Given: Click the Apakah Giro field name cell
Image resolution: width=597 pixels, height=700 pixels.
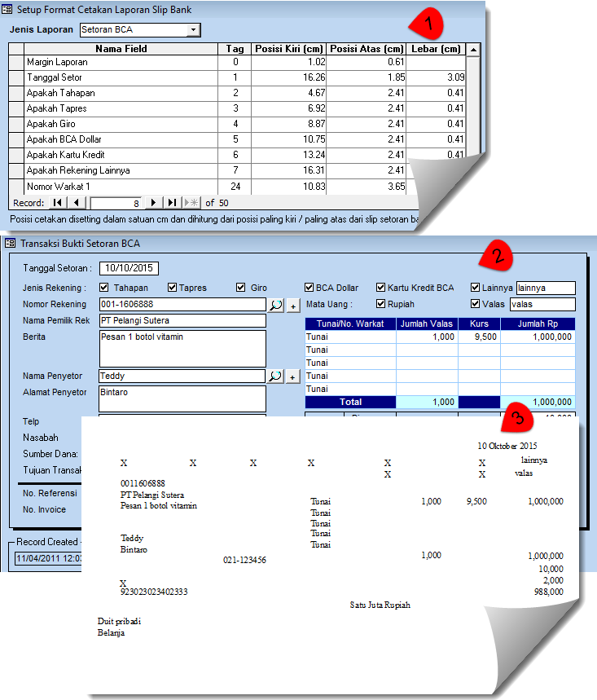Looking at the screenshot, I should (x=121, y=124).
